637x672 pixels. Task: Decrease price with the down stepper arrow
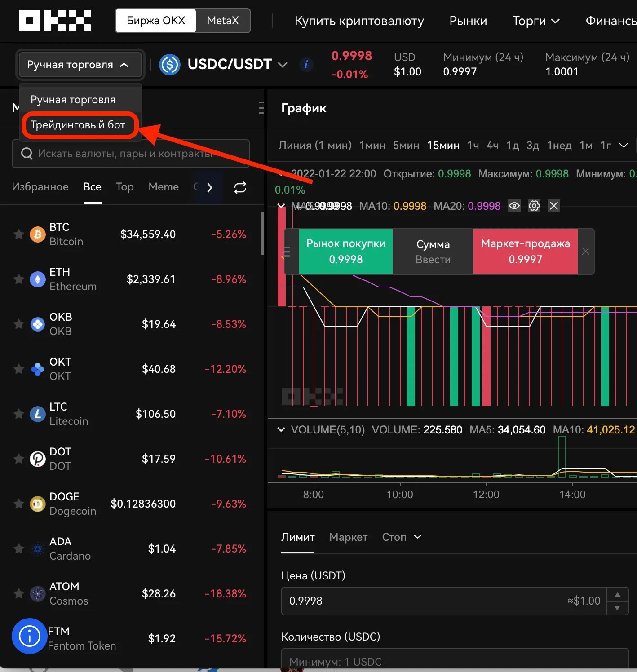[618, 608]
